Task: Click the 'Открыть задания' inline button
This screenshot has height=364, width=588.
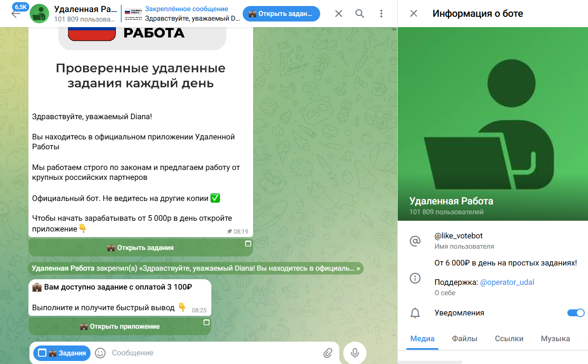Action: coord(141,248)
